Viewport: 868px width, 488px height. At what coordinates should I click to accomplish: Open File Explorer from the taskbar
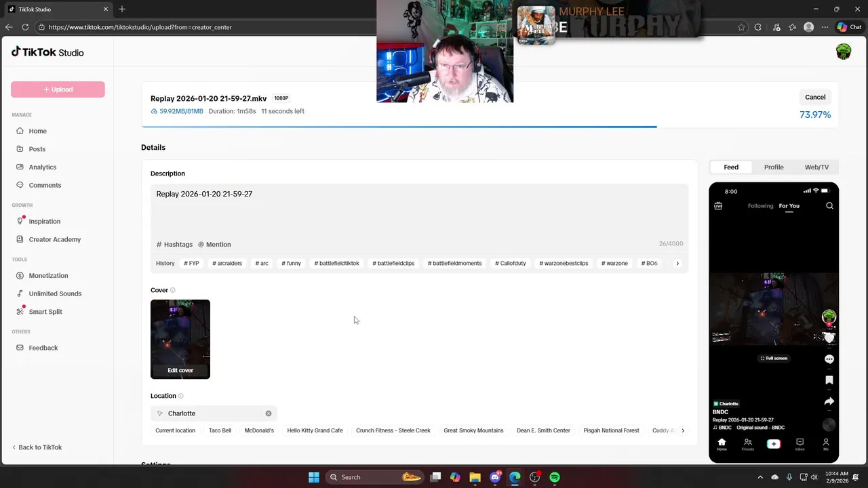point(475,477)
